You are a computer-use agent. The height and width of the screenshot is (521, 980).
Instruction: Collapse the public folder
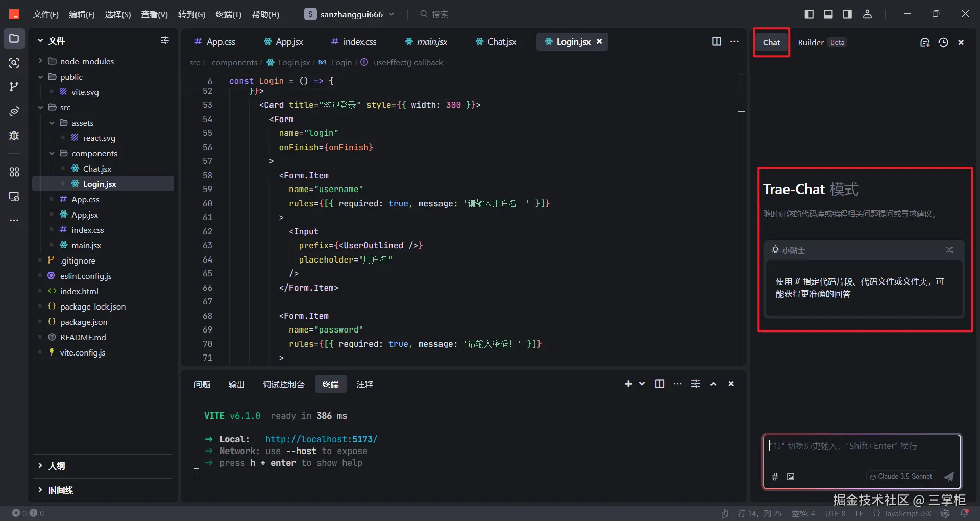40,77
